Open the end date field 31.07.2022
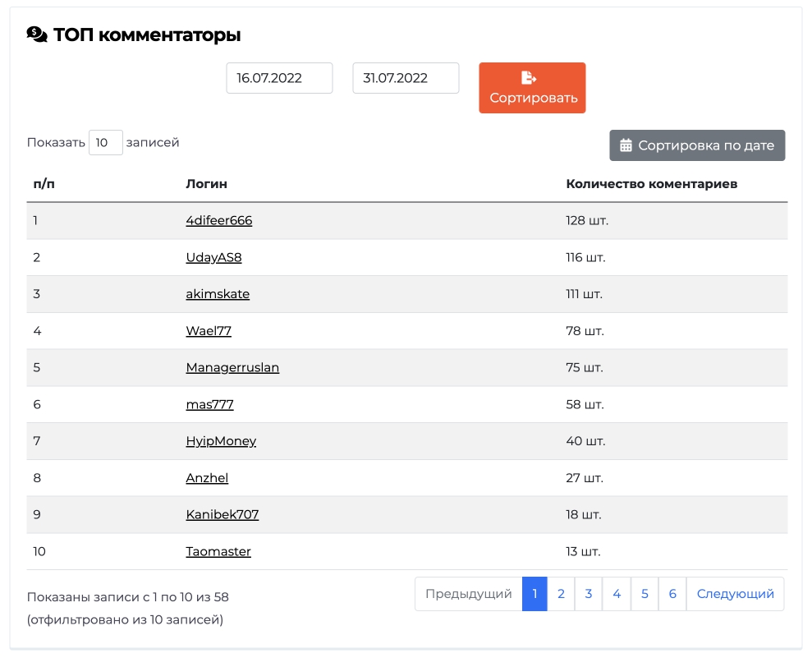Viewport: 812px width, 658px height. tap(406, 78)
